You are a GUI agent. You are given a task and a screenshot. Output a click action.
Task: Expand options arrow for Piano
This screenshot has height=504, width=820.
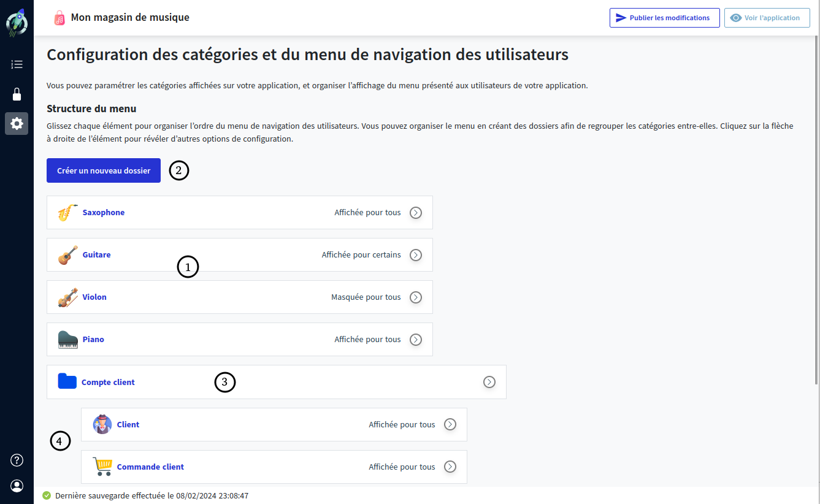(416, 340)
